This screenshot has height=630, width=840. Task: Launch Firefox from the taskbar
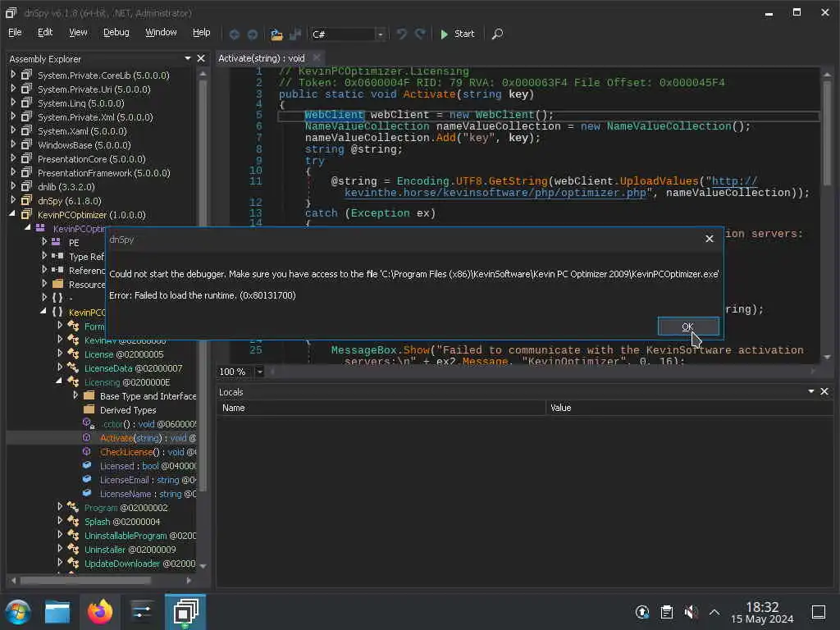click(100, 612)
